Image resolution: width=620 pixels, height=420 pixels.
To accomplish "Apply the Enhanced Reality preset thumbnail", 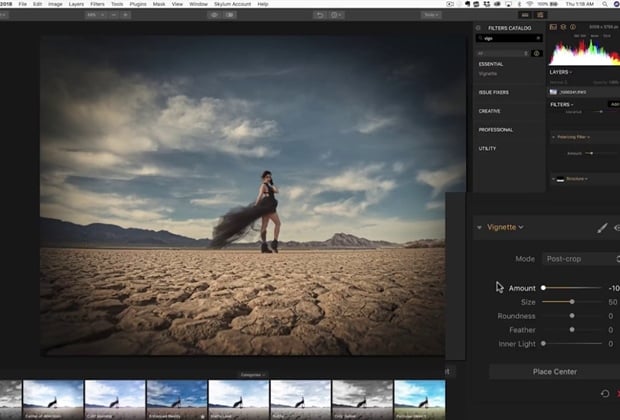I will pyautogui.click(x=177, y=399).
